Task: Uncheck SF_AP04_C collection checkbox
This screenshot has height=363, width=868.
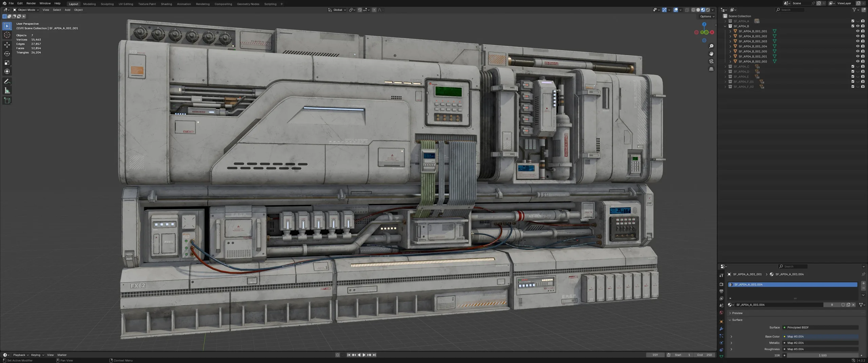Action: [x=853, y=67]
